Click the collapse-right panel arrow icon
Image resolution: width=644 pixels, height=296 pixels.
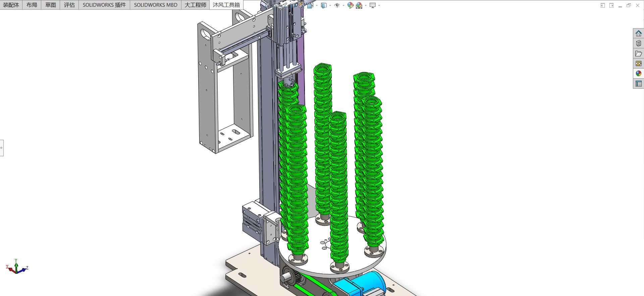(x=611, y=5)
